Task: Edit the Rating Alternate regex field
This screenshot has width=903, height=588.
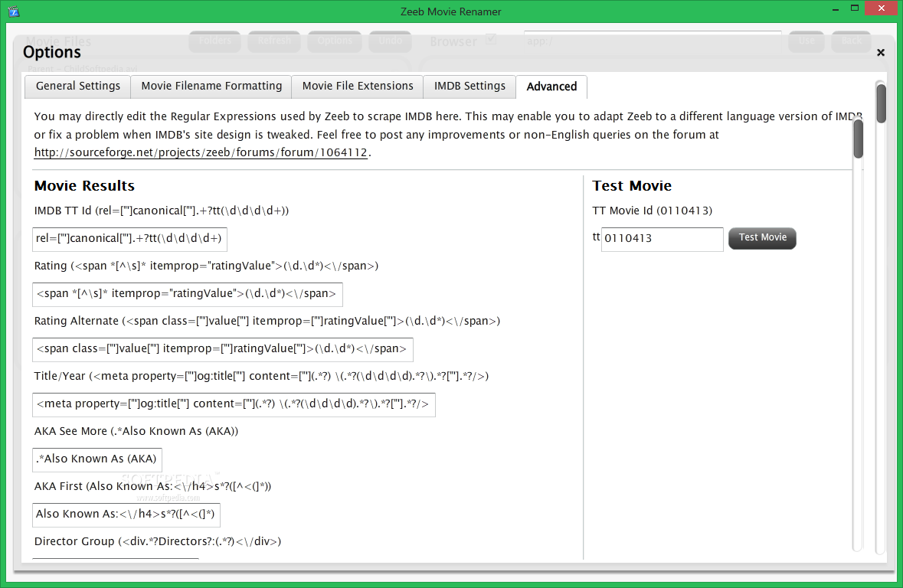Action: point(222,350)
